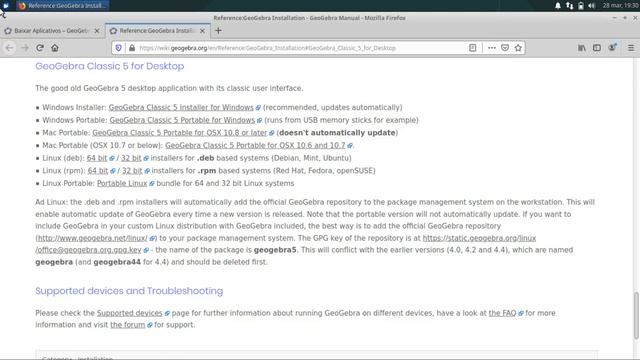Screen dimensions: 640x360
Task: Open tracking protection shield info
Action: click(x=118, y=48)
